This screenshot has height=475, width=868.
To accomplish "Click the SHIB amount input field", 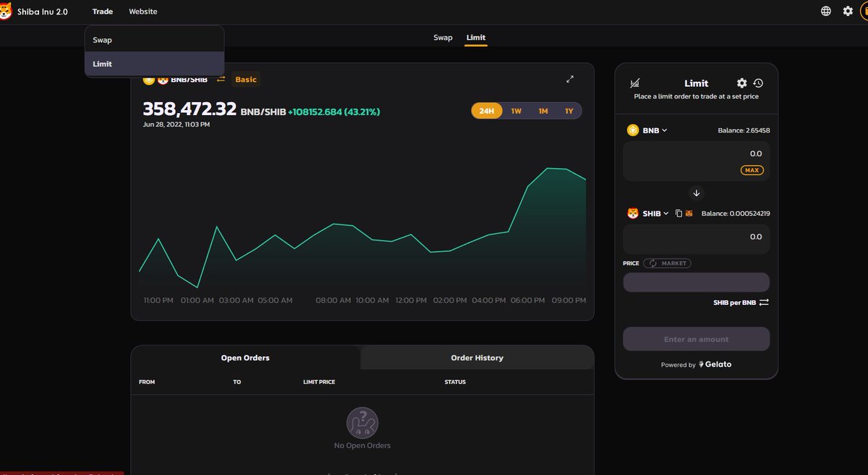I will pos(697,238).
